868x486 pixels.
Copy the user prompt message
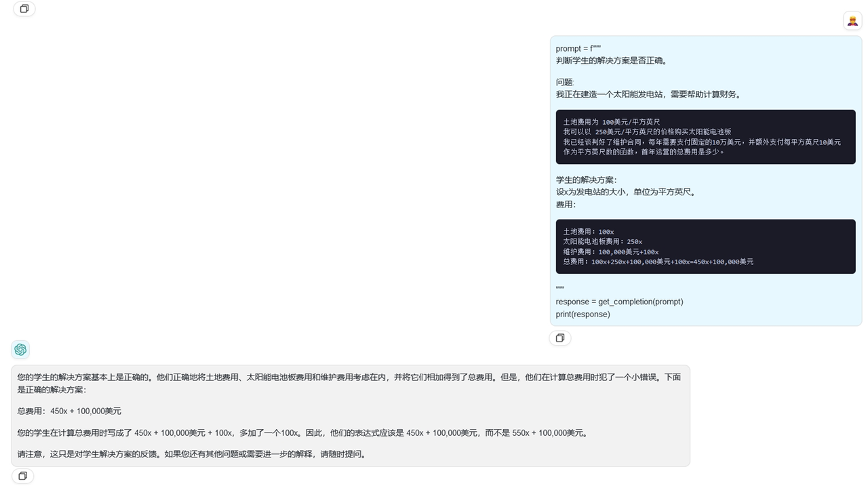click(560, 338)
